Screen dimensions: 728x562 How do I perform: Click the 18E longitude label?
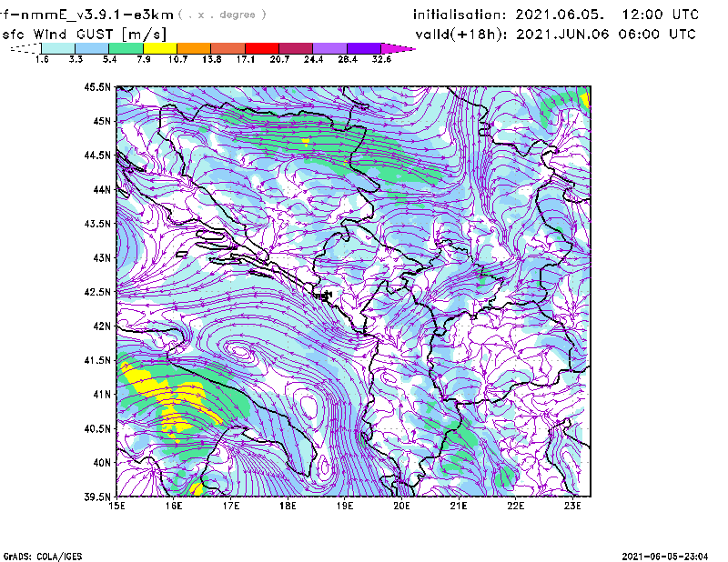tap(288, 506)
